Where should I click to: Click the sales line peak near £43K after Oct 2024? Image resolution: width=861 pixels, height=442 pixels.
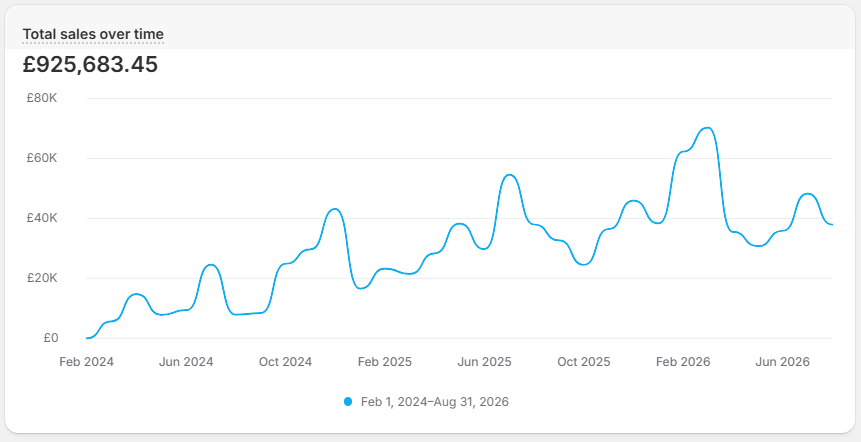335,209
